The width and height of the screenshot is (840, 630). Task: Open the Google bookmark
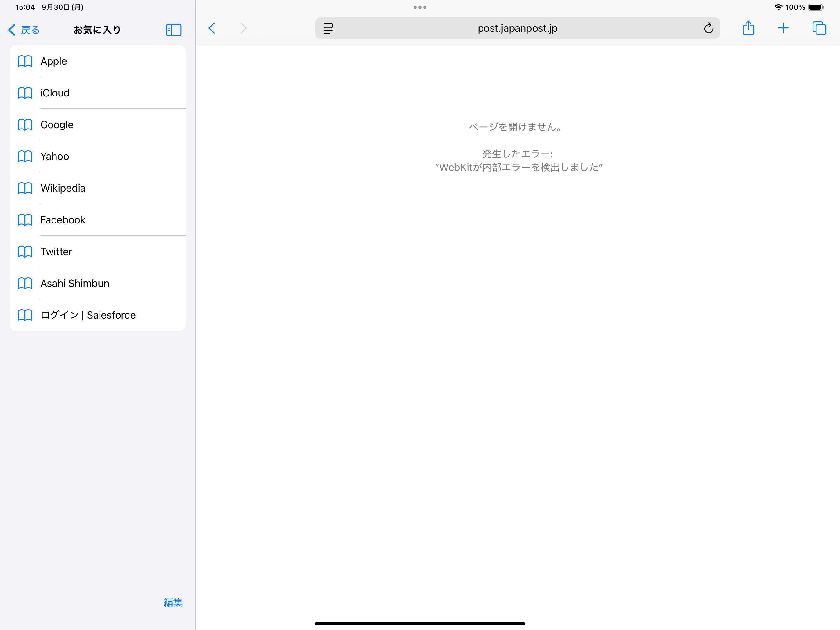[x=98, y=125]
